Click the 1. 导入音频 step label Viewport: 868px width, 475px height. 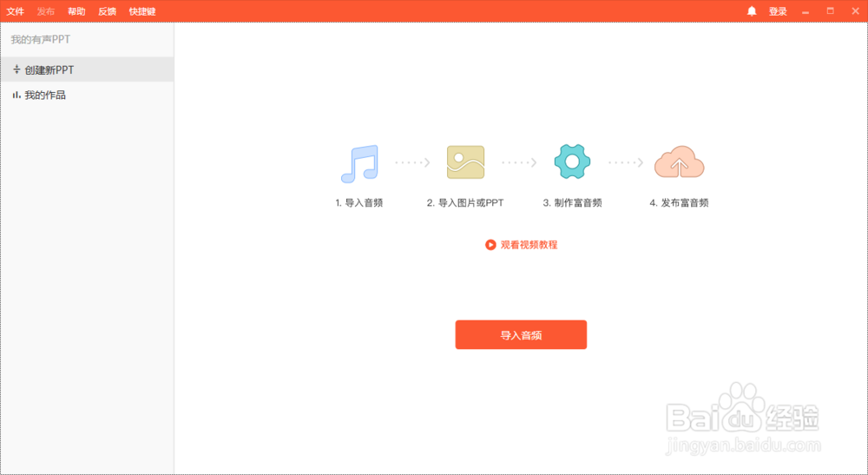[x=358, y=202]
